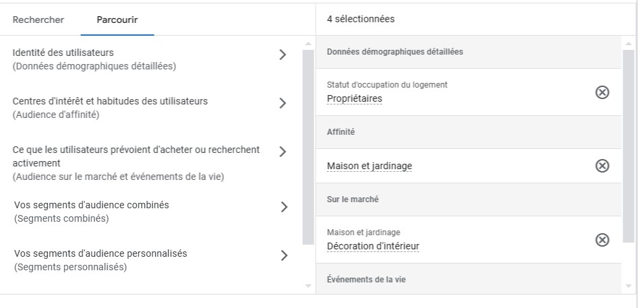Open Vos segments d'audience combinés row
Screen dimensions: 644x308
(x=150, y=212)
